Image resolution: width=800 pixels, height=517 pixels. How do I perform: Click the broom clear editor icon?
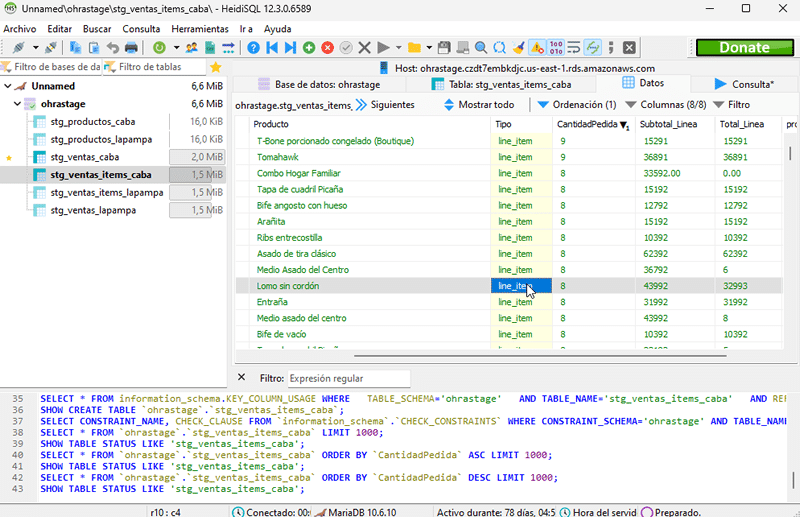518,47
